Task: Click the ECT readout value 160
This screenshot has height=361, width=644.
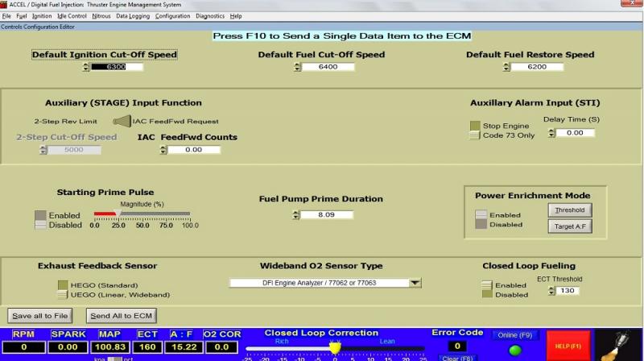Action: click(x=147, y=347)
